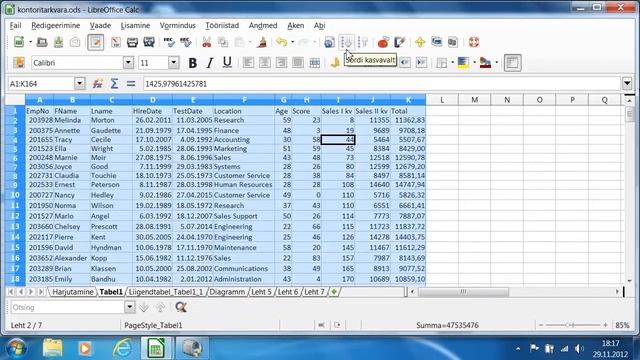640x360 pixels.
Task: Toggle the Edit File mode icon
Action: coord(96,42)
